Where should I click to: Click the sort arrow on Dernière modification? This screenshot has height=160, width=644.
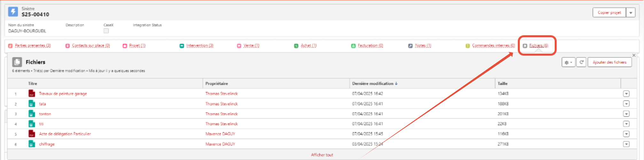(396, 84)
